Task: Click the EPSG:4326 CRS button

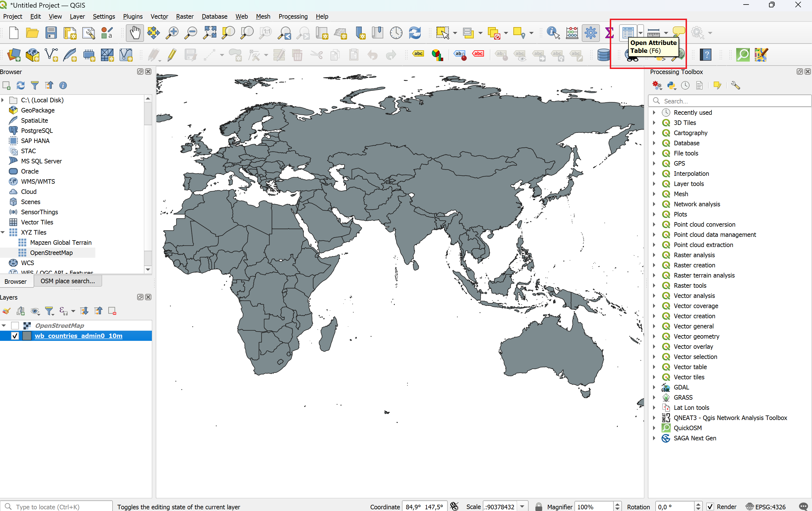Action: 766,506
